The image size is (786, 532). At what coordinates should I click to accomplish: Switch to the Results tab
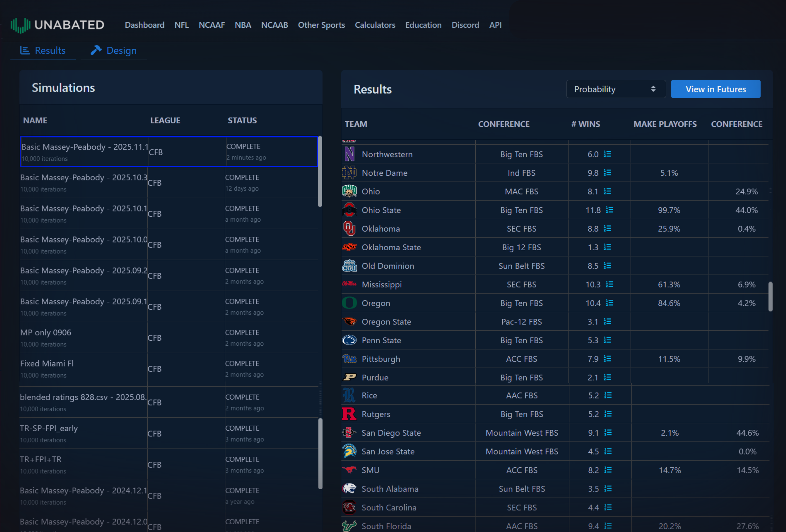click(x=43, y=51)
